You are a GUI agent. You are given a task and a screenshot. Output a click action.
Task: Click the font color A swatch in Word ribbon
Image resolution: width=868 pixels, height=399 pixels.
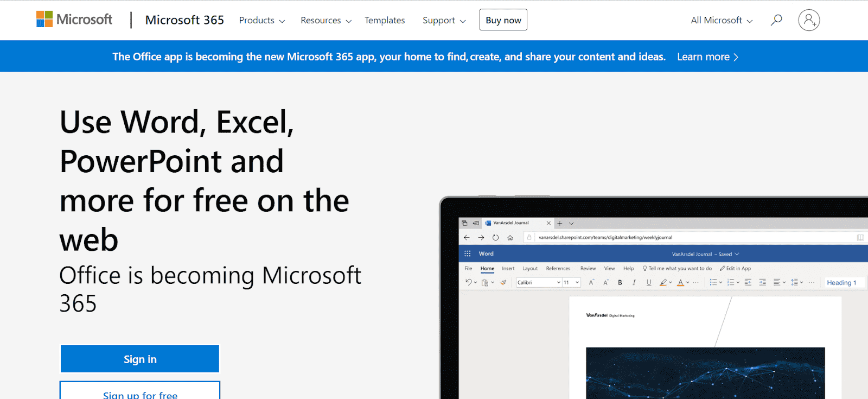coord(680,282)
